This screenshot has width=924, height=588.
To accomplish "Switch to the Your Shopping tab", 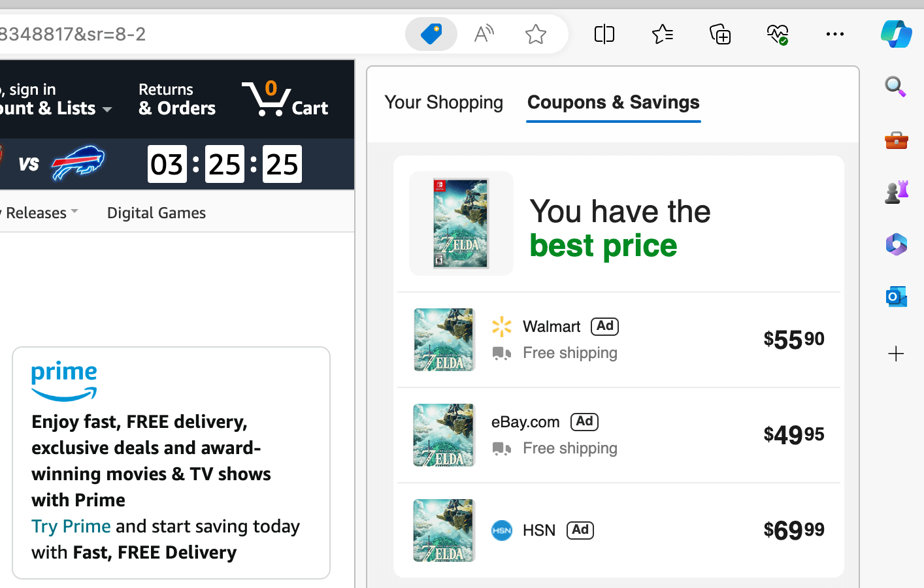I will click(444, 103).
